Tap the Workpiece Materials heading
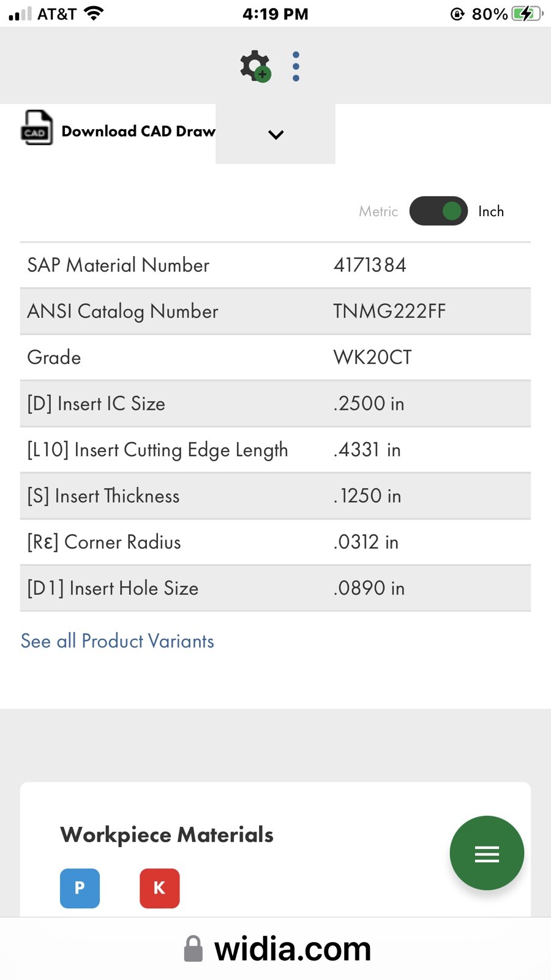The height and width of the screenshot is (980, 551). (x=167, y=834)
